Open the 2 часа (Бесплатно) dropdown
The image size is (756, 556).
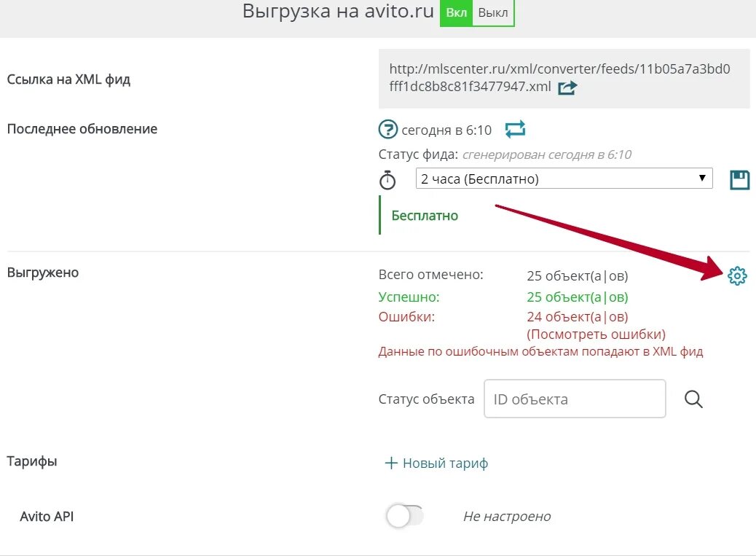(x=564, y=179)
